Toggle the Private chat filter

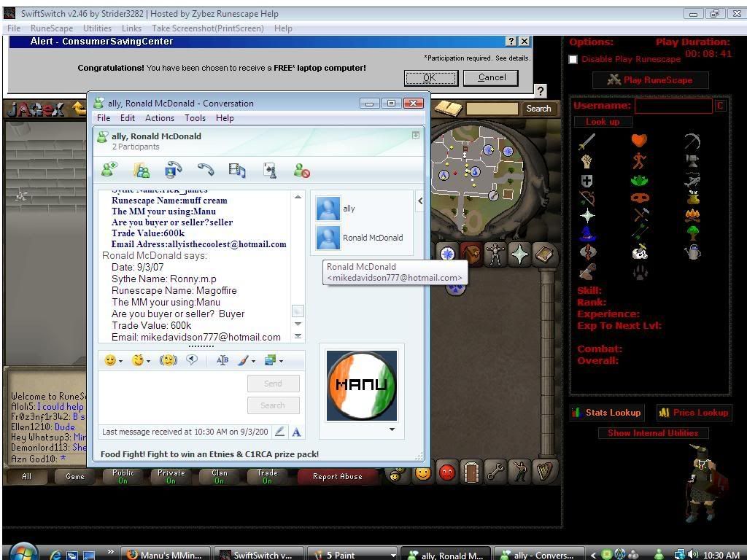(171, 476)
